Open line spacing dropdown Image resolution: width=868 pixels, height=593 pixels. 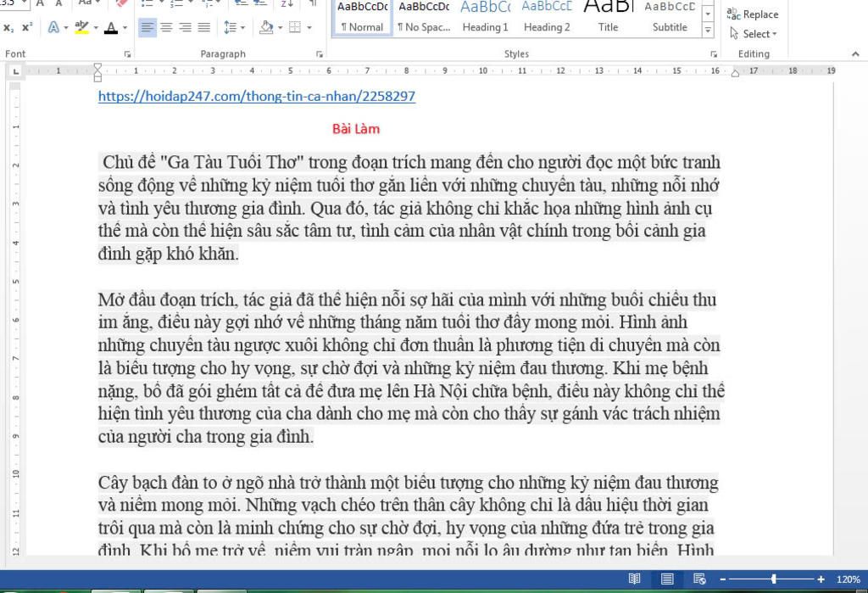click(x=231, y=27)
